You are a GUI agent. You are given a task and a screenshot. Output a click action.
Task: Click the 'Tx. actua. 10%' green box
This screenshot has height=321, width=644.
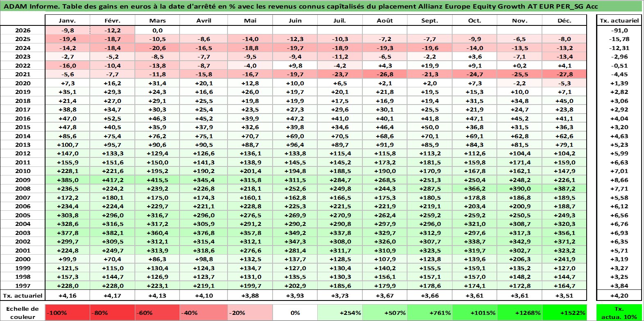619,312
